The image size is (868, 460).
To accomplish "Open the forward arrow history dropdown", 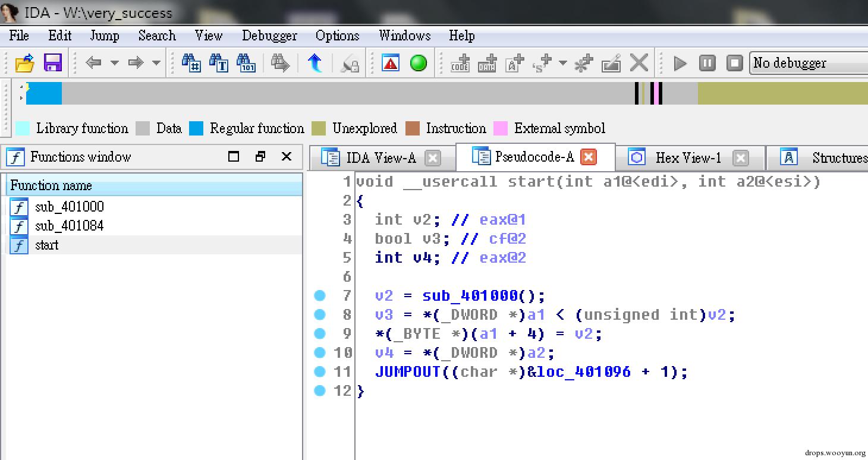I will (x=156, y=63).
